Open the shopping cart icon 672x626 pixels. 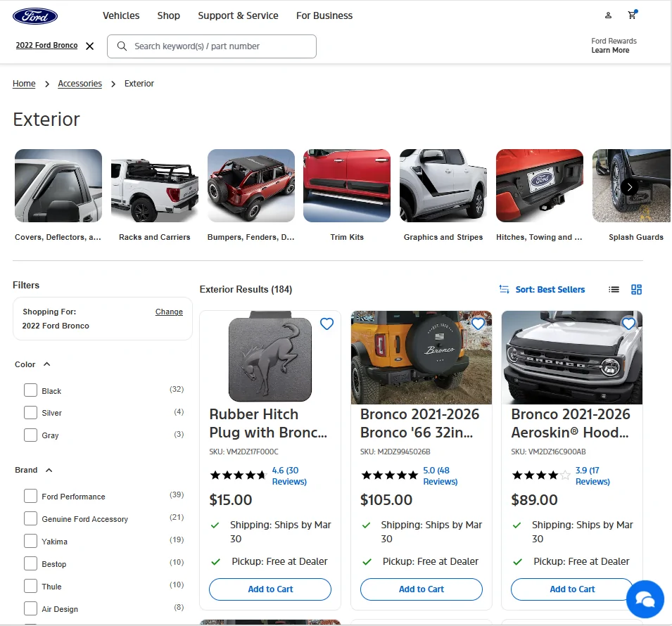point(632,15)
